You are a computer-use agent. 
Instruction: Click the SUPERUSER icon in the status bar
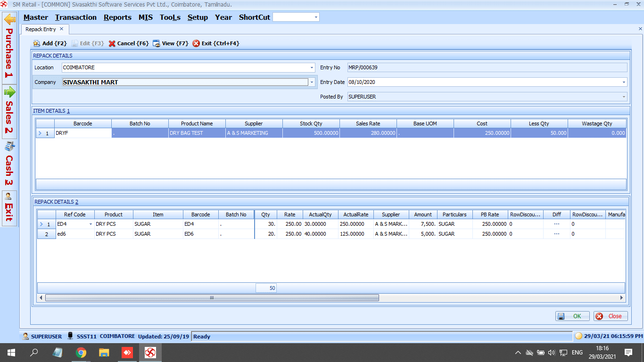[25, 337]
